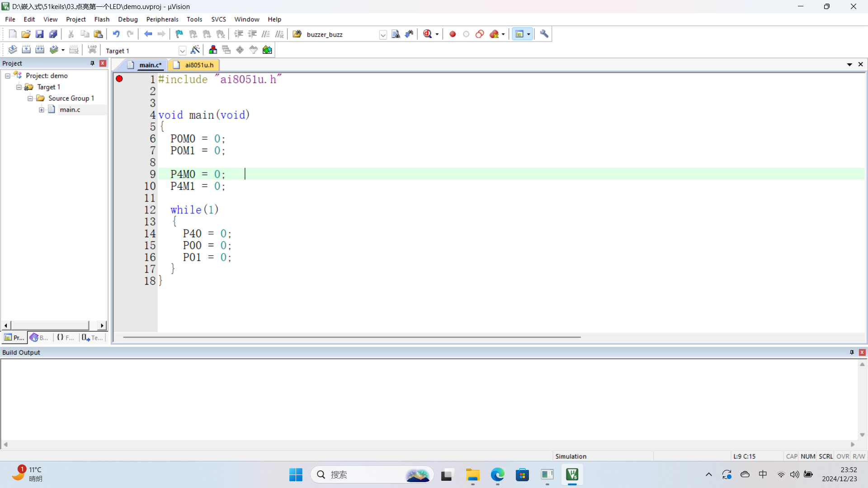Collapse the Target 1 tree node
The image size is (868, 488).
click(x=19, y=87)
